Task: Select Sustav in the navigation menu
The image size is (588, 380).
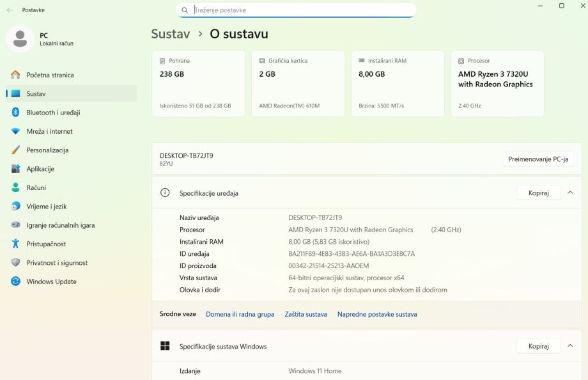Action: click(36, 94)
